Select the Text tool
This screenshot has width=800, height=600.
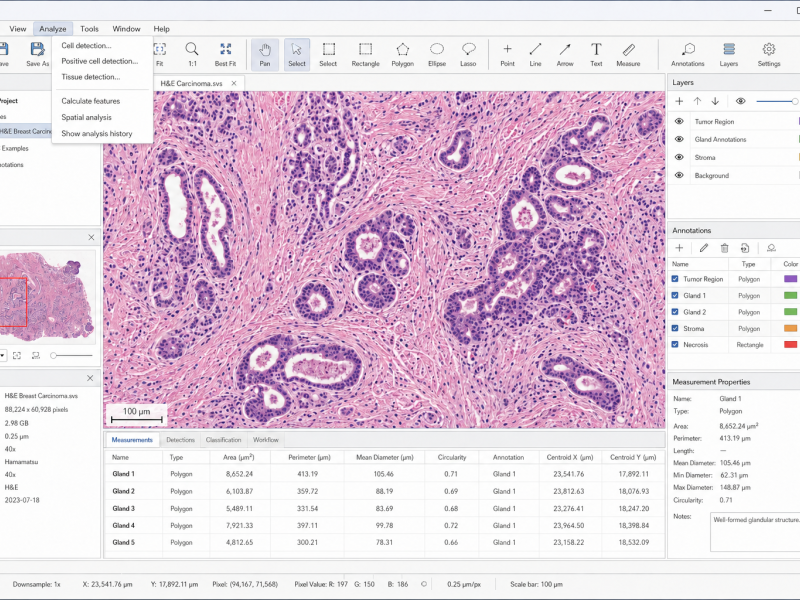596,54
